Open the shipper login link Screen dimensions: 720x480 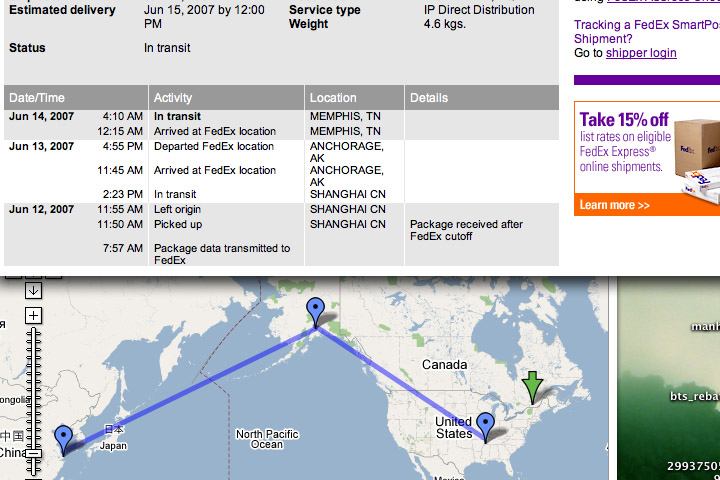[641, 53]
